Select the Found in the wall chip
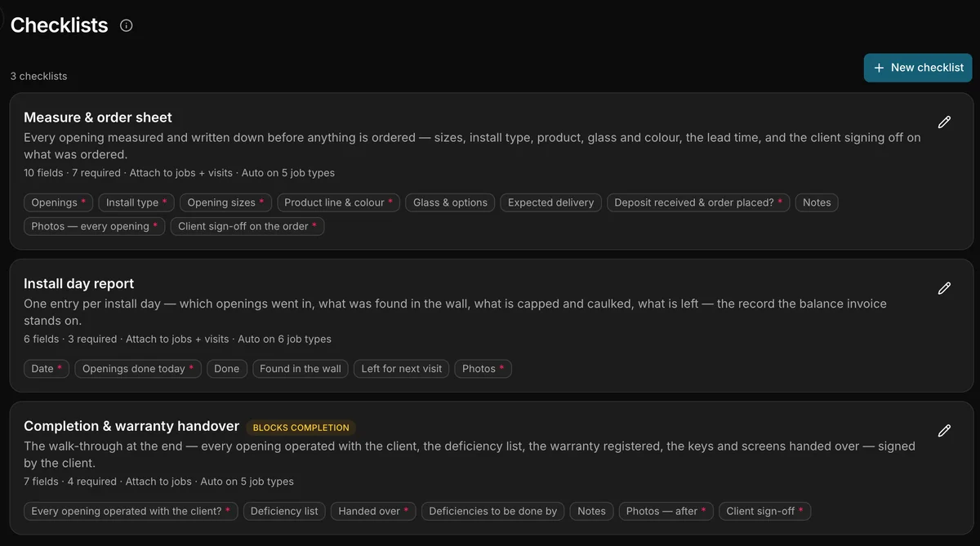Image resolution: width=980 pixels, height=546 pixels. click(301, 369)
